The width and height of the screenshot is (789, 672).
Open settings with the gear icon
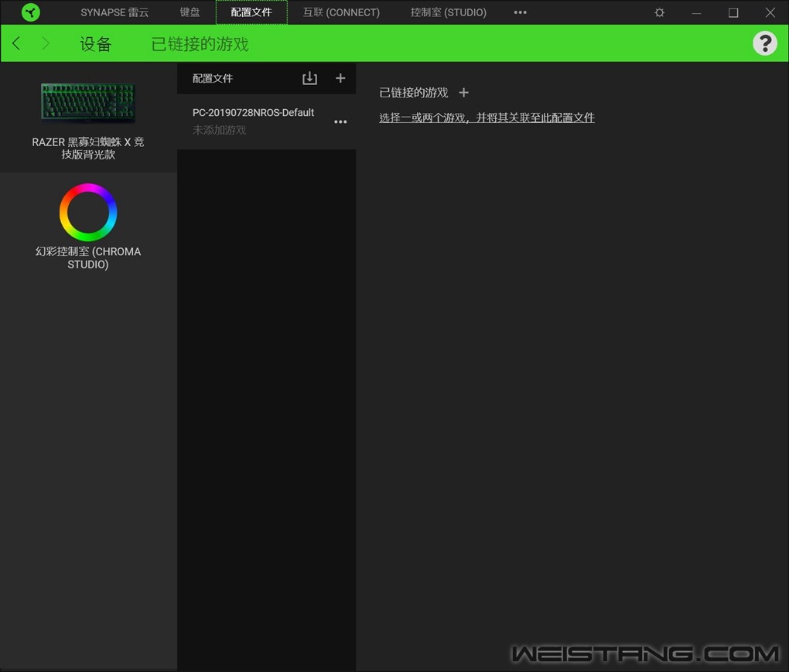tap(659, 12)
